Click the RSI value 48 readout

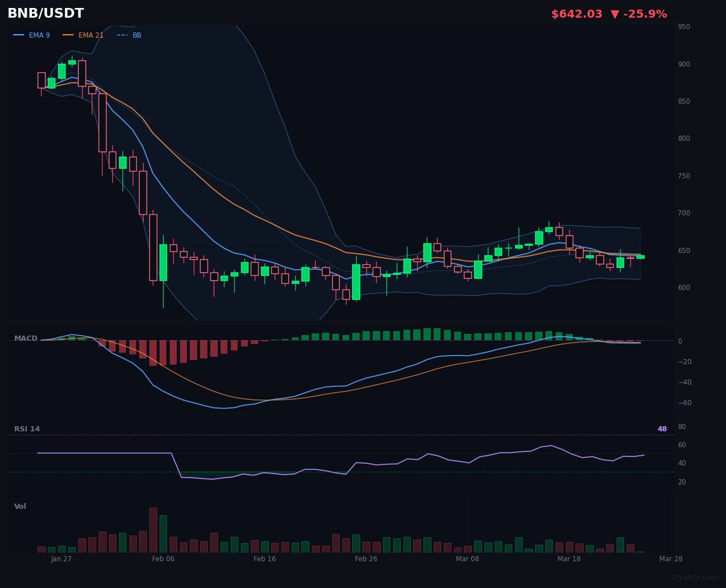coord(662,428)
